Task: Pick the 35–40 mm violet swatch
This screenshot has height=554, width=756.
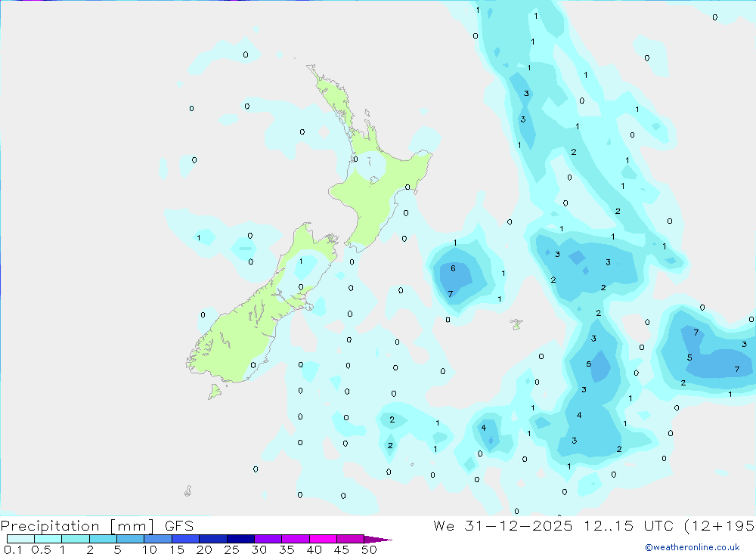Action: (x=295, y=539)
